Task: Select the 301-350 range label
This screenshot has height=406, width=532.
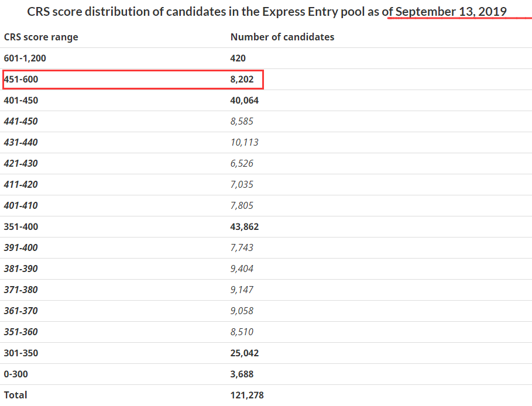Action: coord(21,353)
